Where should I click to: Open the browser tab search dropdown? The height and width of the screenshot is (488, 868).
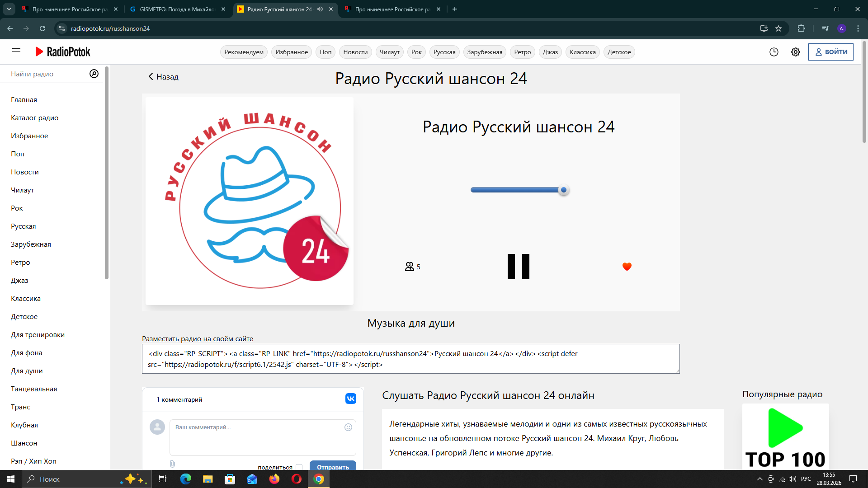(x=9, y=9)
